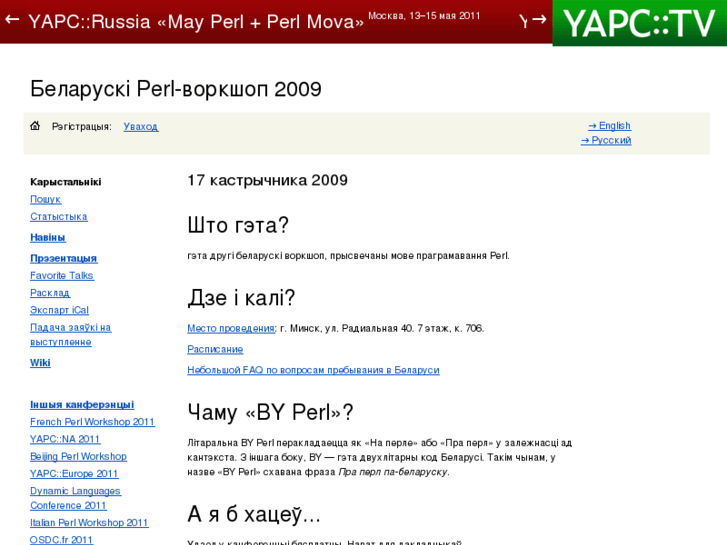
Task: Click the right arrow in the red banner
Action: [539, 19]
